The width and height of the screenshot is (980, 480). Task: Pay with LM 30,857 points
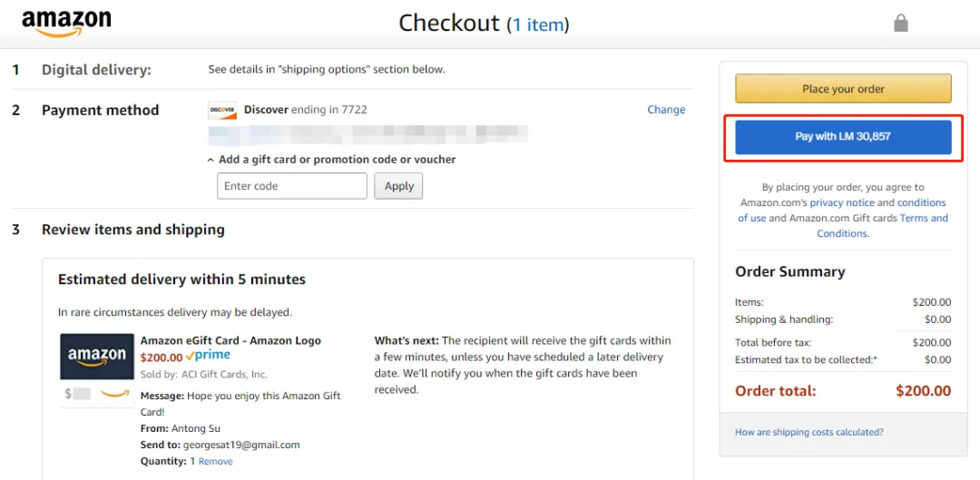coord(843,137)
